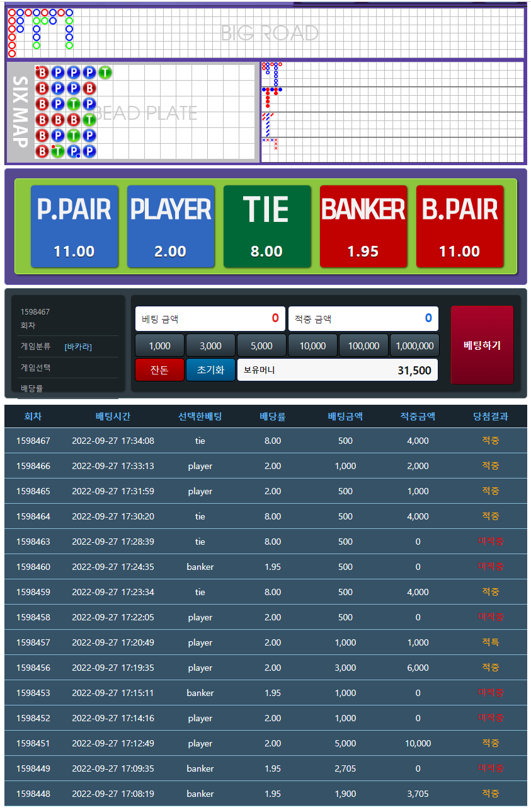Add the 100,000 chip amount
Screen dimensions: 531x812
click(364, 345)
